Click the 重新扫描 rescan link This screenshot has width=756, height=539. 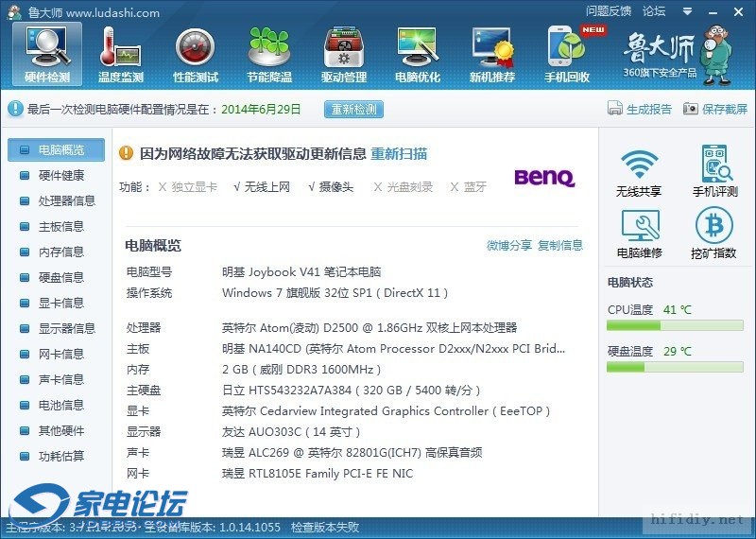tap(399, 154)
